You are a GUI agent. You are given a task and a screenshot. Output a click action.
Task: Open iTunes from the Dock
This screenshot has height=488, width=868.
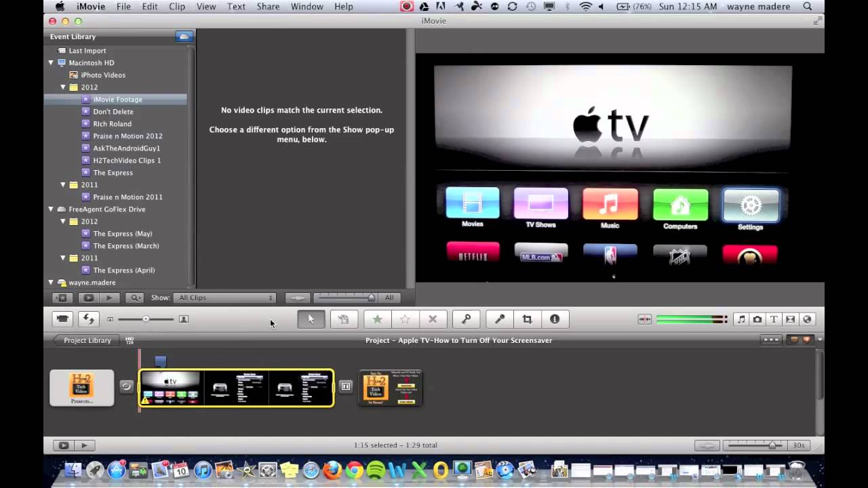coord(203,470)
